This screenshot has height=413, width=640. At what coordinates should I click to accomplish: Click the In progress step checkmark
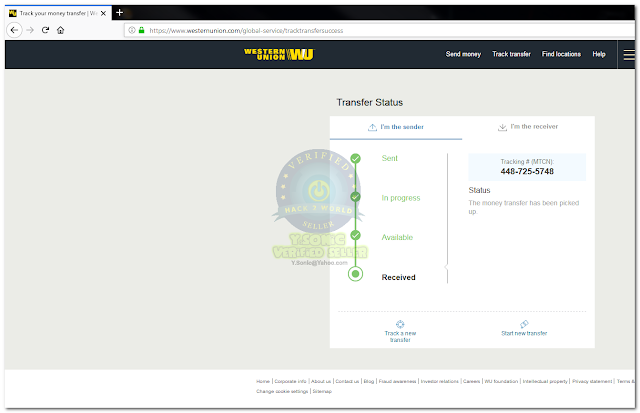(x=356, y=197)
